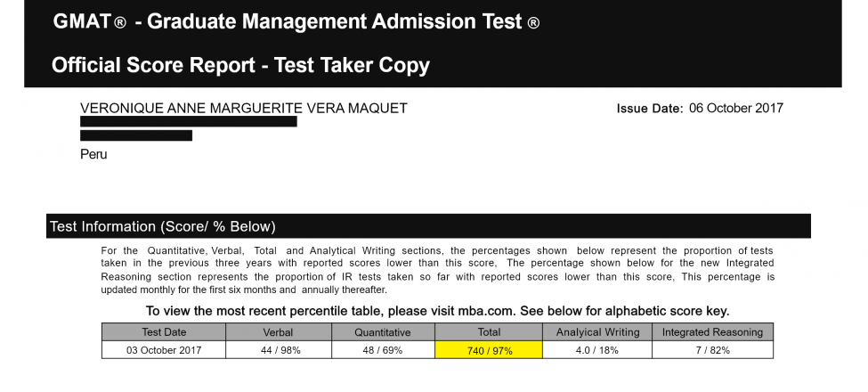This screenshot has width=868, height=392.
Task: Click the longer redacted black bar
Action: [x=188, y=122]
